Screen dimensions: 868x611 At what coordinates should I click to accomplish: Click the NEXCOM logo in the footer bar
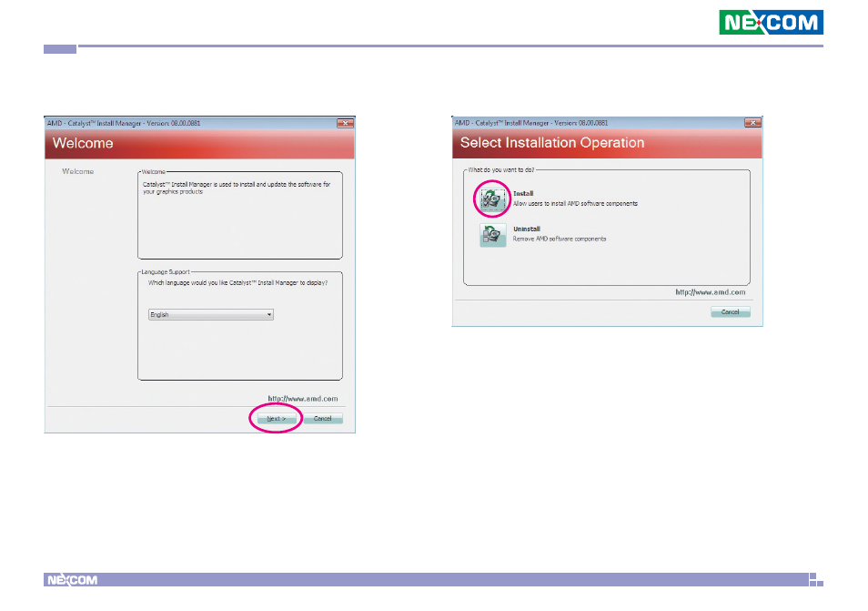coord(73,580)
